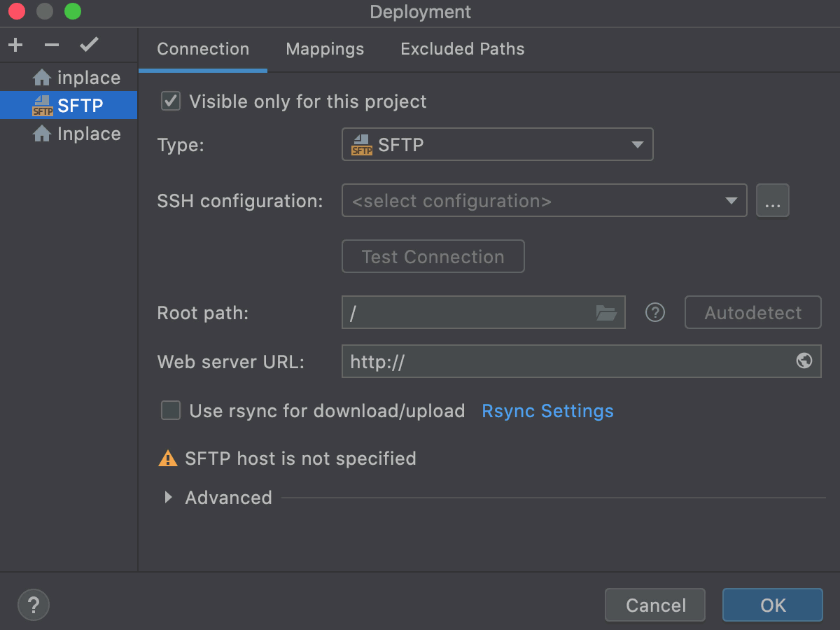
Task: Open the Excluded Paths tab
Action: (462, 49)
